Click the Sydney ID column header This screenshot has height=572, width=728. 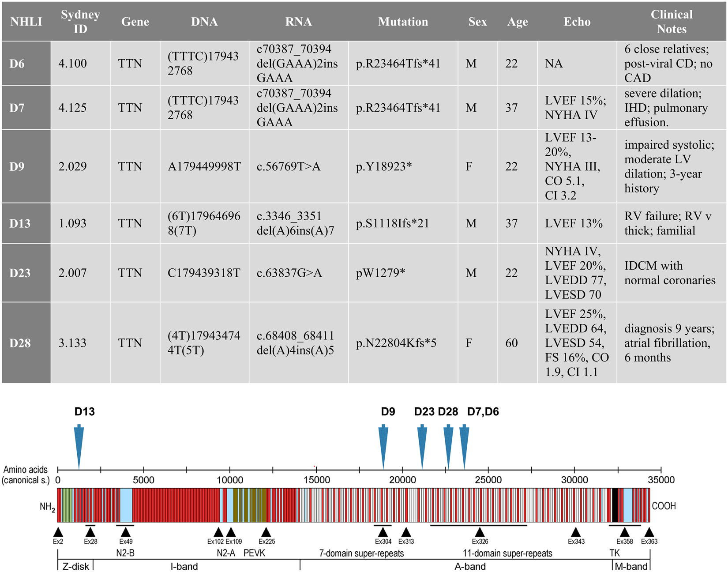80,22
